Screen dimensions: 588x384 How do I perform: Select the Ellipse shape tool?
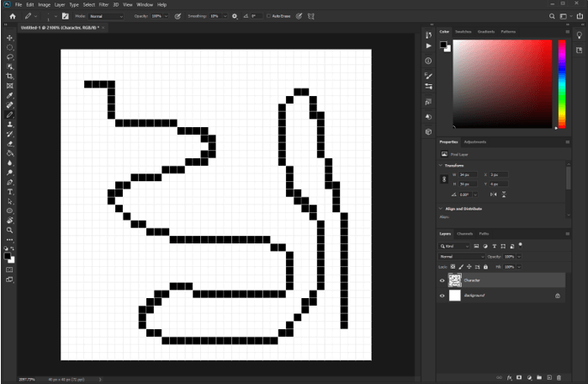click(10, 211)
